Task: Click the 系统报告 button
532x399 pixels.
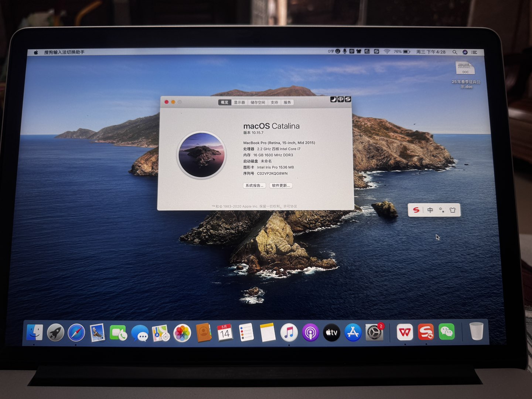Action: coord(254,185)
